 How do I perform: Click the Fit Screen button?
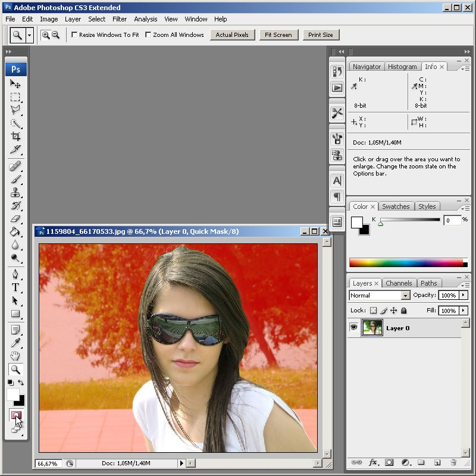pos(278,35)
